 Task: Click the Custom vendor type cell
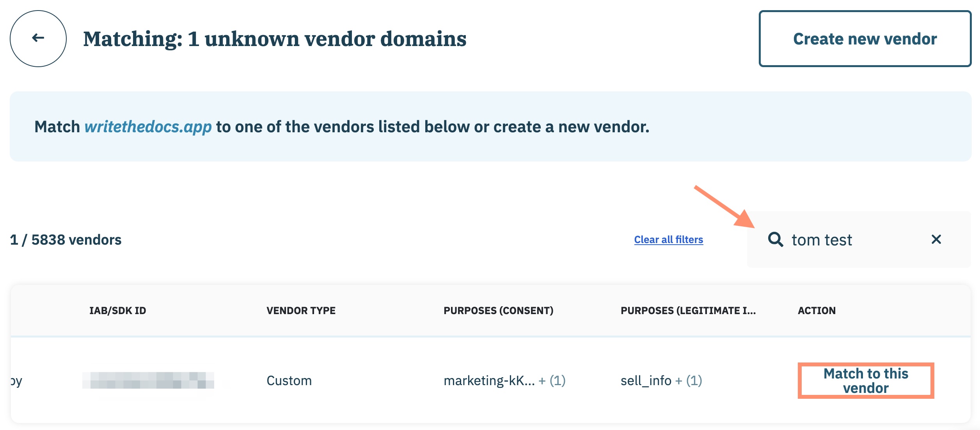click(x=289, y=380)
